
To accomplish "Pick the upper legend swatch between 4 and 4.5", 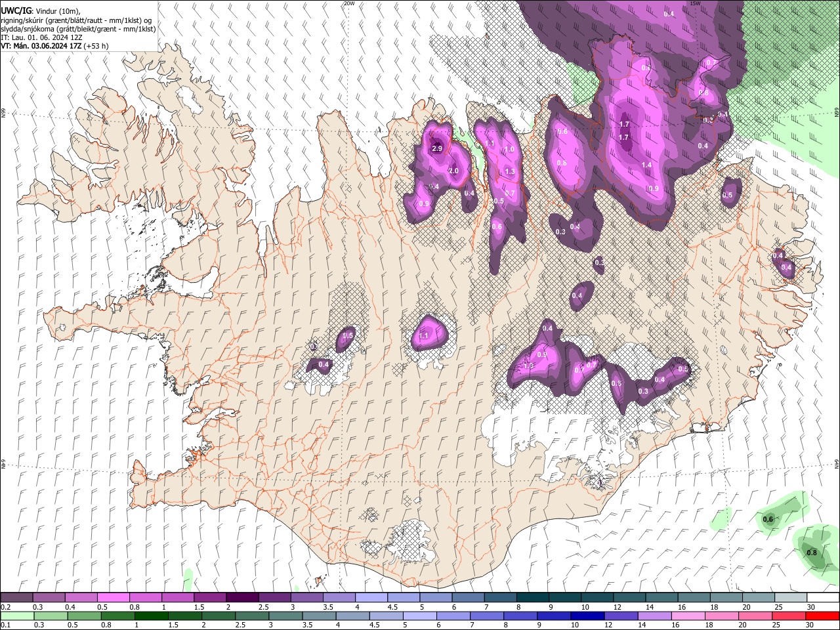I will click(x=371, y=598).
